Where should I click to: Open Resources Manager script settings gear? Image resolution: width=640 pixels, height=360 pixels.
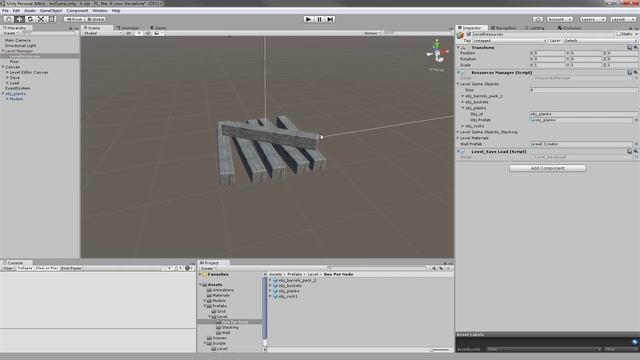point(636,72)
